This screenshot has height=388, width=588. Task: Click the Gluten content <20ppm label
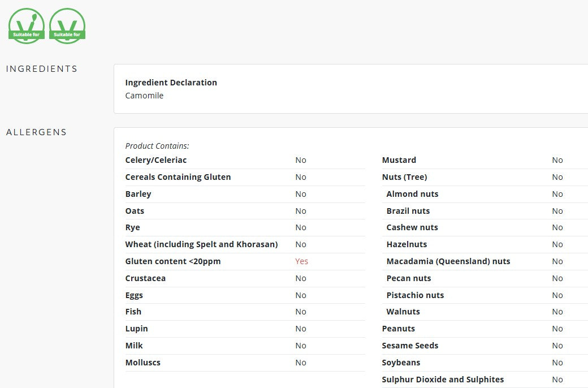pos(172,261)
